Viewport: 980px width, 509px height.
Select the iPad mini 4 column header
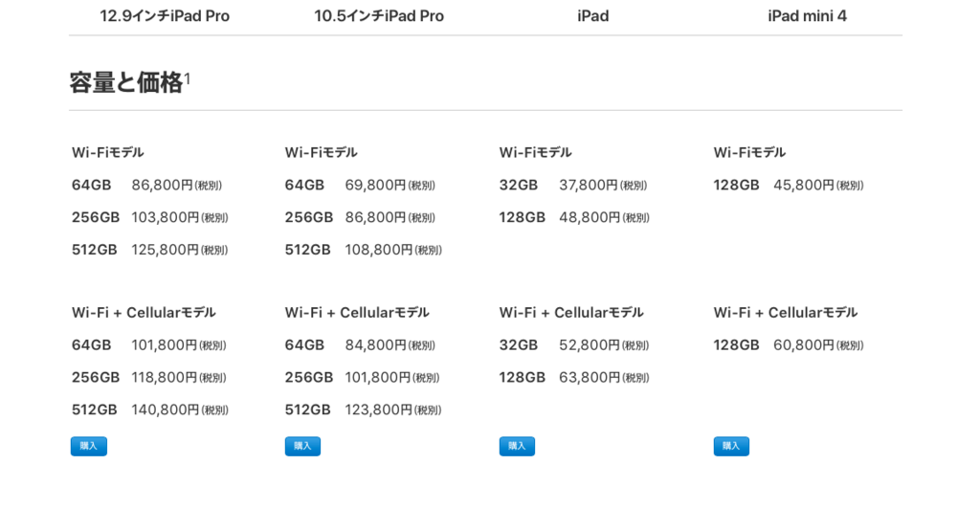pyautogui.click(x=807, y=16)
